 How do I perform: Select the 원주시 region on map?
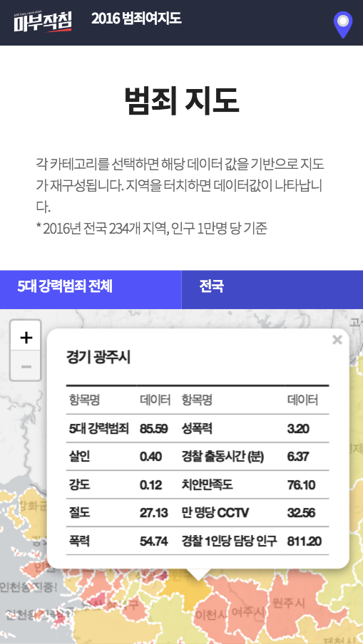tap(289, 603)
